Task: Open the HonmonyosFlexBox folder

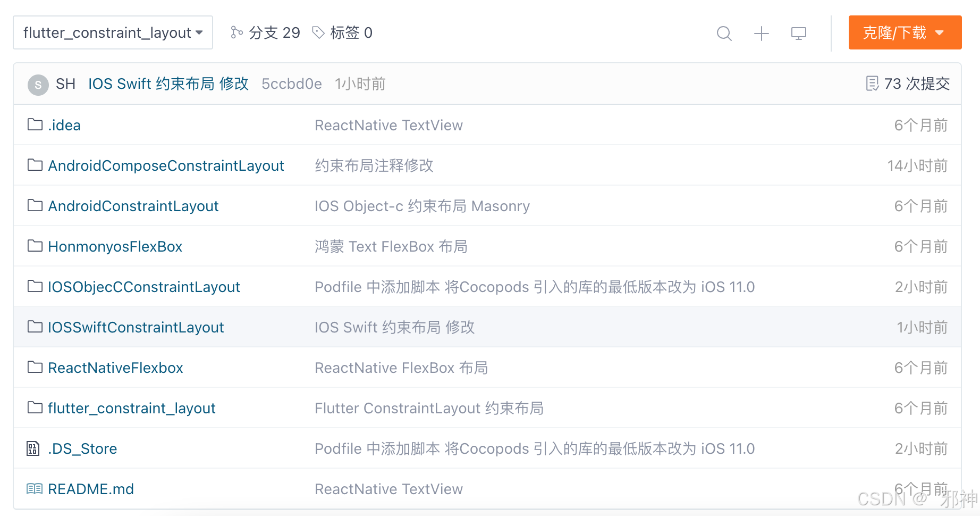Action: [x=115, y=246]
